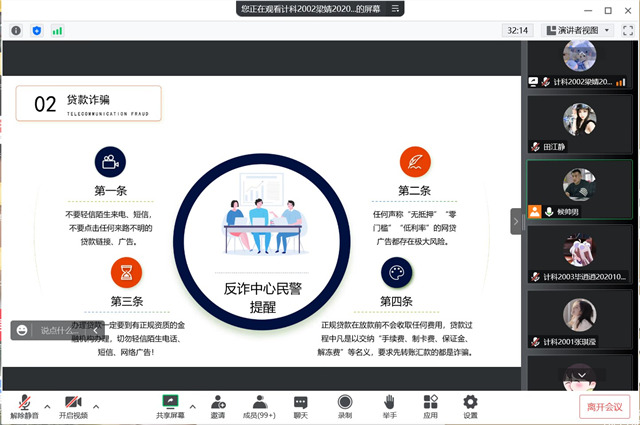Expand audio options arrow beside 解除静音
640x425 pixels.
[47, 407]
